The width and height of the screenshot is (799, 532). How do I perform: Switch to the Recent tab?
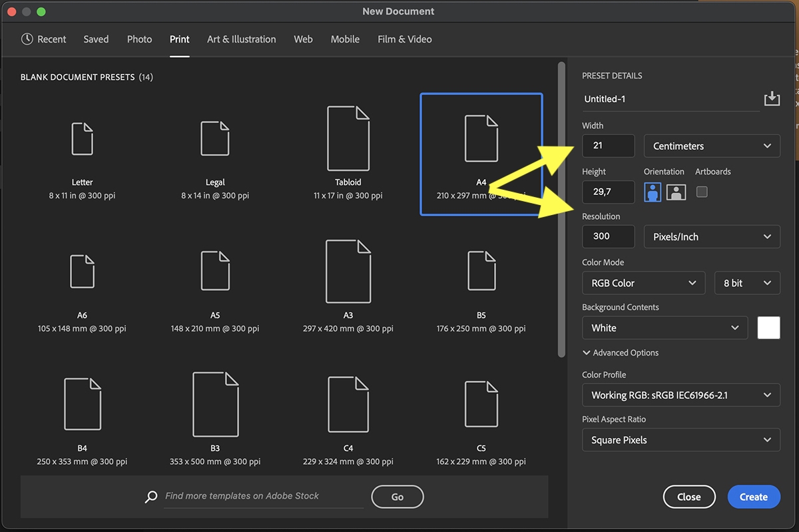click(x=44, y=39)
